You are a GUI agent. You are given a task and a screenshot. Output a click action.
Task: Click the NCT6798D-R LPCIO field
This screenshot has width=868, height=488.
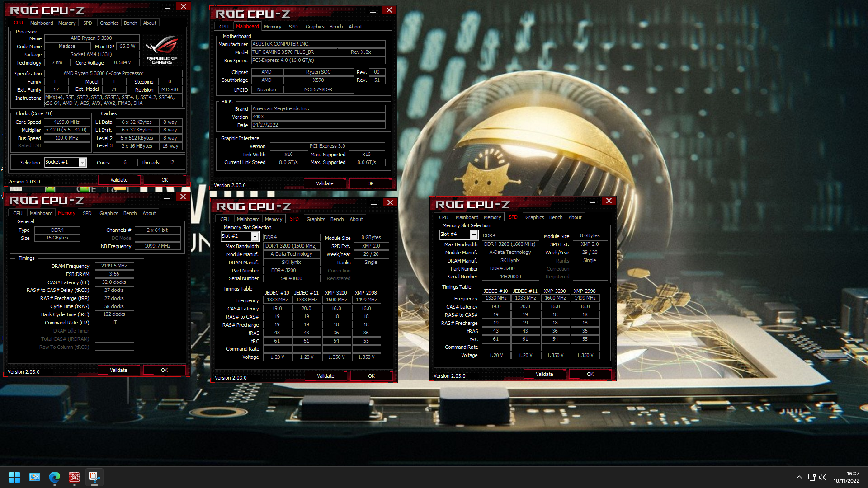(318, 89)
